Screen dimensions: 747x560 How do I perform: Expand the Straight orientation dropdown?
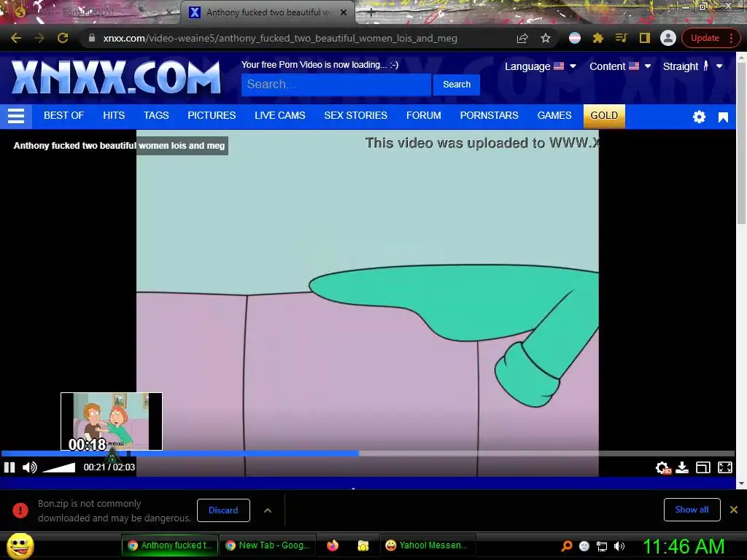(693, 66)
